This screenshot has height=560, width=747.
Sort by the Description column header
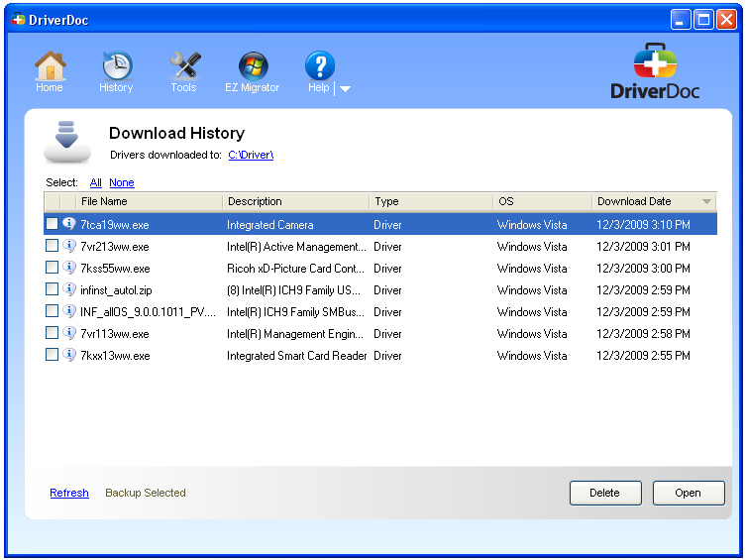296,201
